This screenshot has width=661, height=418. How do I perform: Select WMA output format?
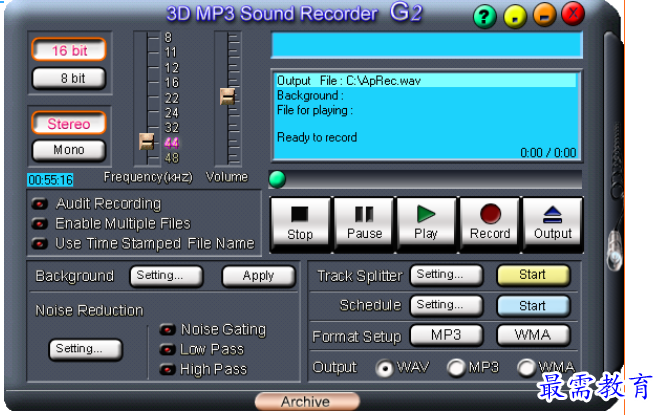[526, 368]
